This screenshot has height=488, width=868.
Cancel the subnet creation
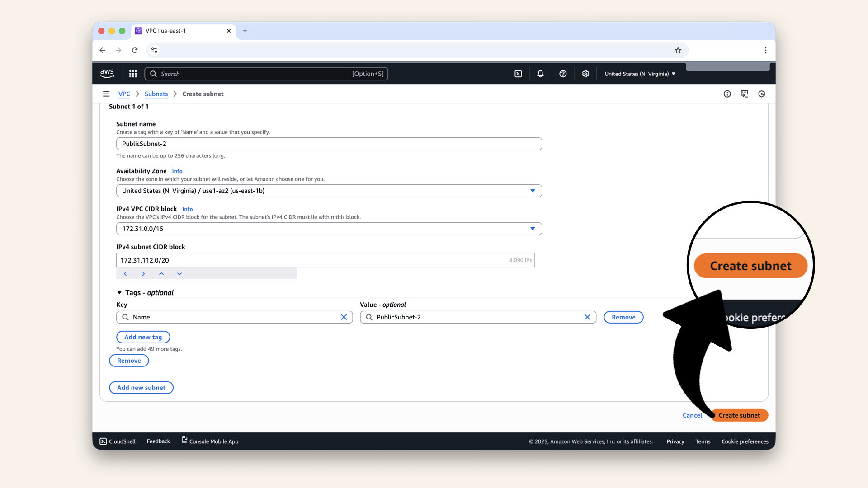point(692,415)
